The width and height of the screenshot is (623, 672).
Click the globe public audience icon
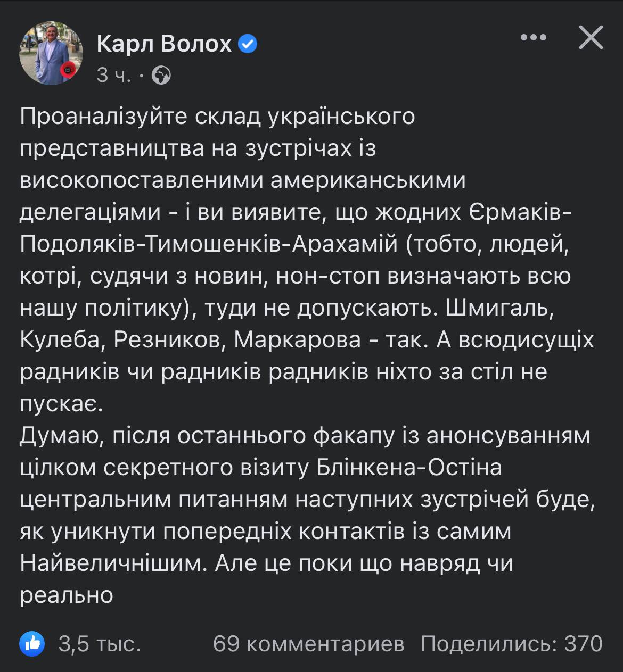[161, 76]
